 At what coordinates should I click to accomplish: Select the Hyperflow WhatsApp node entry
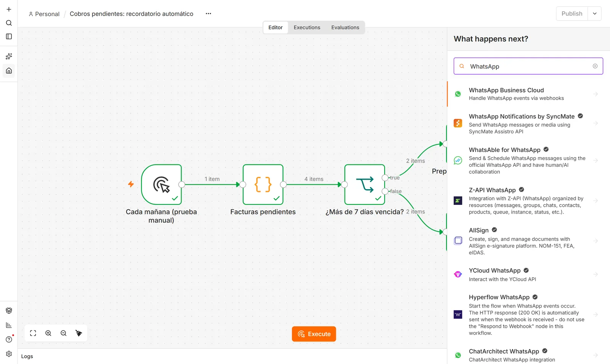point(528,315)
